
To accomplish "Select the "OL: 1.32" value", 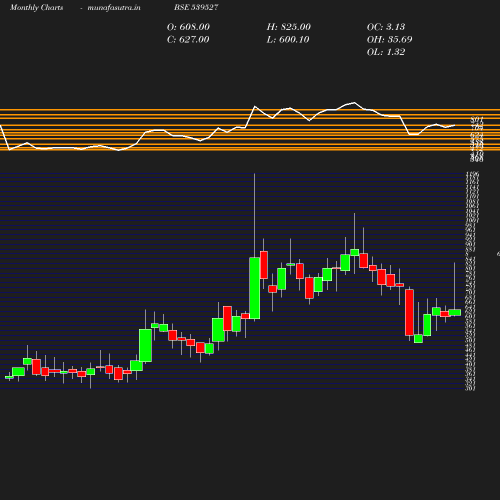I will (386, 52).
